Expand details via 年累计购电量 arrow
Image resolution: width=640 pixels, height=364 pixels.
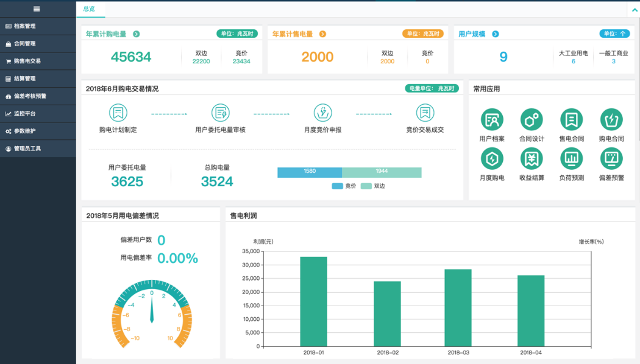(135, 33)
